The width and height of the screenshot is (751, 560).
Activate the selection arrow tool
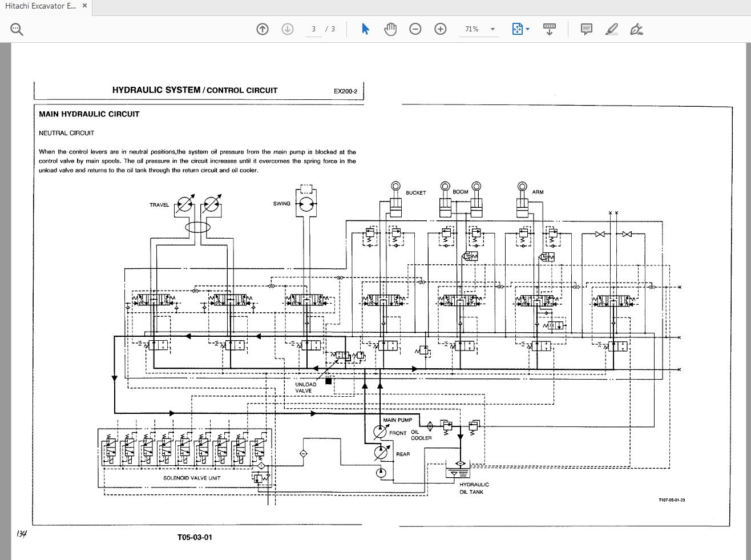click(x=366, y=29)
